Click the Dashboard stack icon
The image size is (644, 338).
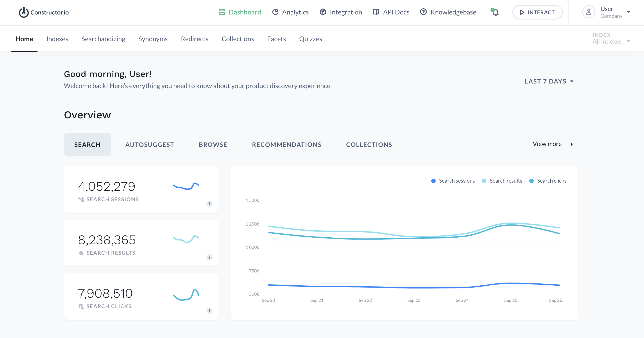pyautogui.click(x=222, y=12)
